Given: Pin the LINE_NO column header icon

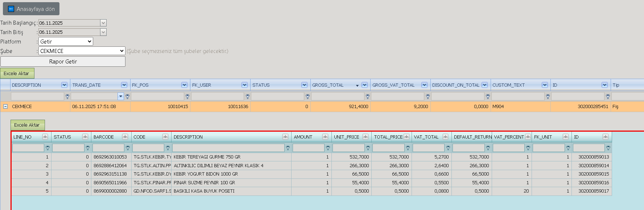Looking at the screenshot, I should pyautogui.click(x=45, y=137).
